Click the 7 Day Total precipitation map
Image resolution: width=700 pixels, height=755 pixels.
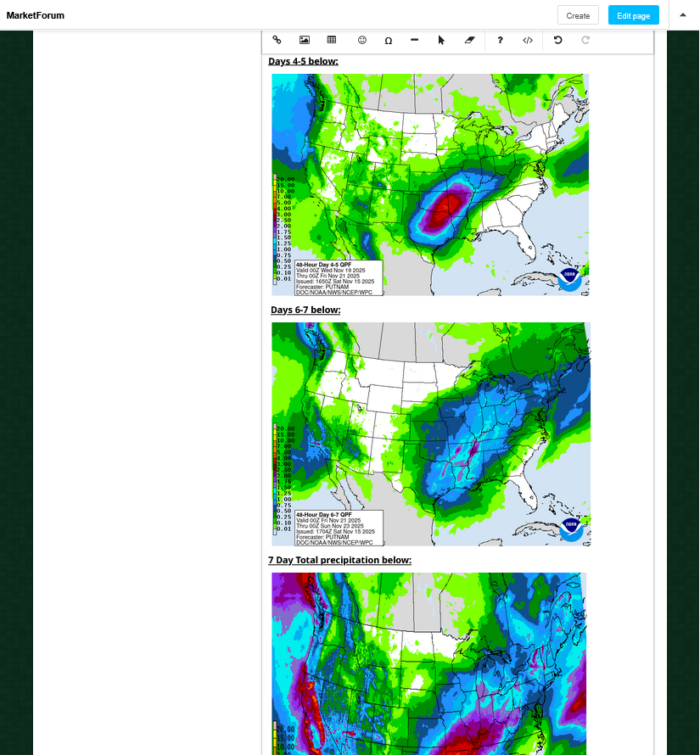pyautogui.click(x=428, y=662)
